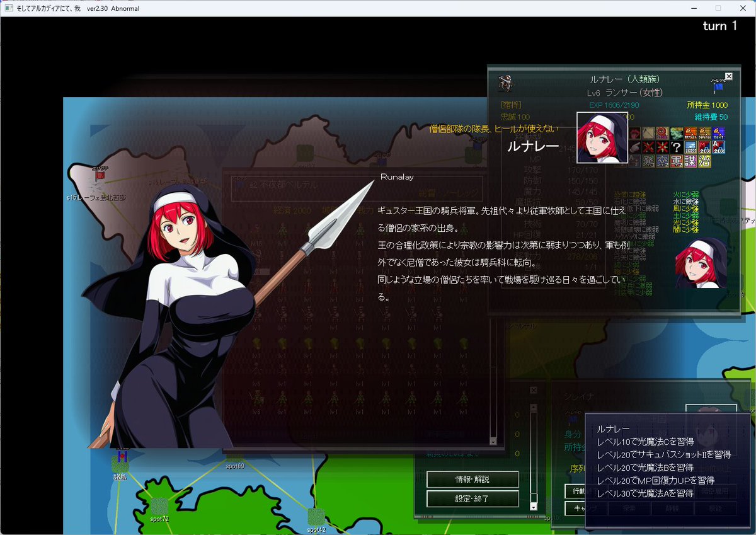Click up arrow of the menu panel scrollbar

(x=534, y=408)
